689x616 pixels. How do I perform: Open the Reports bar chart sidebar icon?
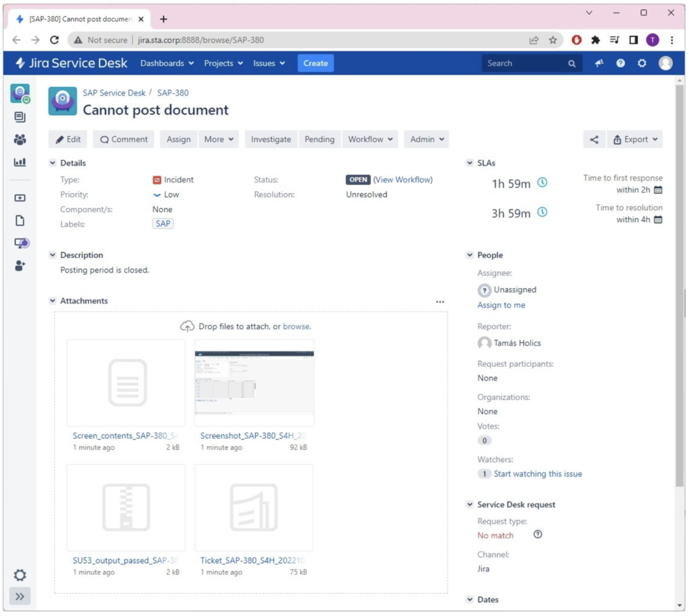[x=20, y=162]
